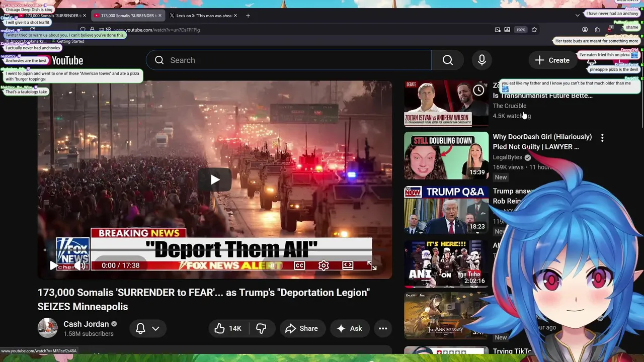Mute the video using the speaker icon

[x=80, y=265]
